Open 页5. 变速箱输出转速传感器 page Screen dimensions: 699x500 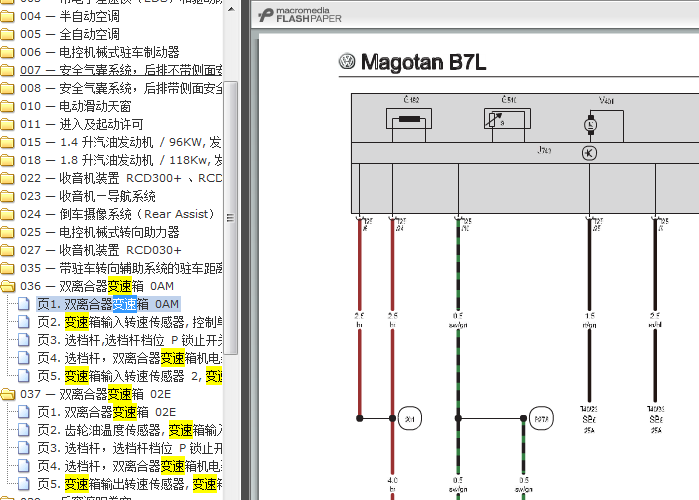(x=130, y=484)
